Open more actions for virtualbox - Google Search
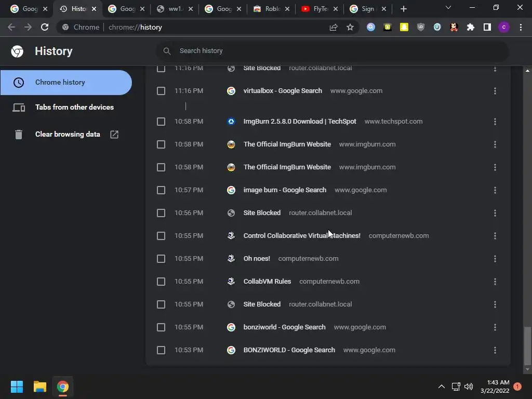Image resolution: width=532 pixels, height=399 pixels. 495,91
